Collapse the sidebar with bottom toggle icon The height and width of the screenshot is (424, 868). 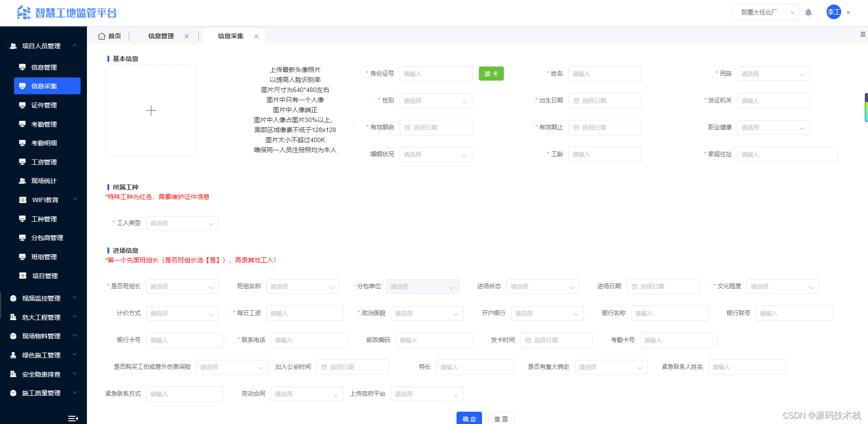click(73, 418)
